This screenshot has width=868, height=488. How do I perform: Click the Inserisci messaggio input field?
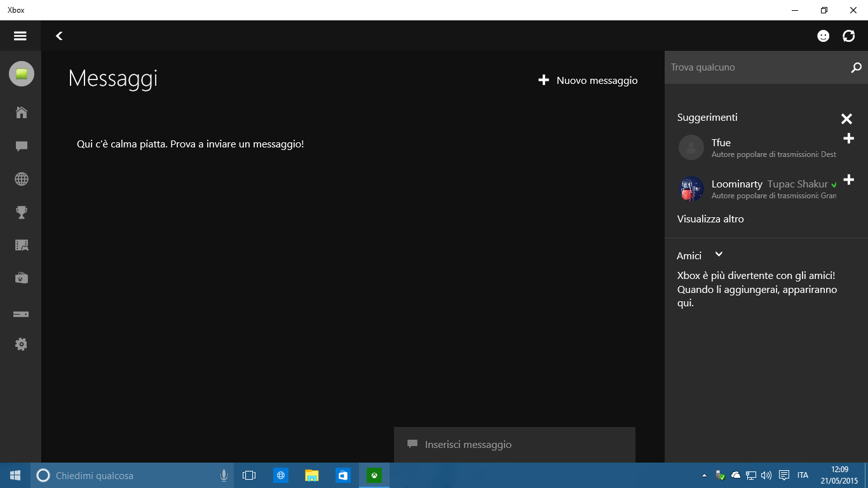click(515, 445)
